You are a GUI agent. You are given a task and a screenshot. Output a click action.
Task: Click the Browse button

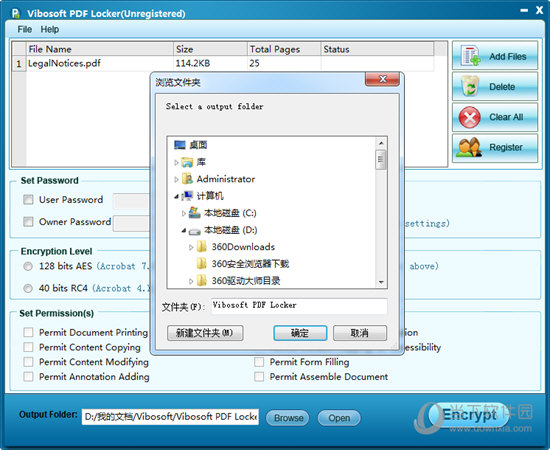tap(288, 418)
